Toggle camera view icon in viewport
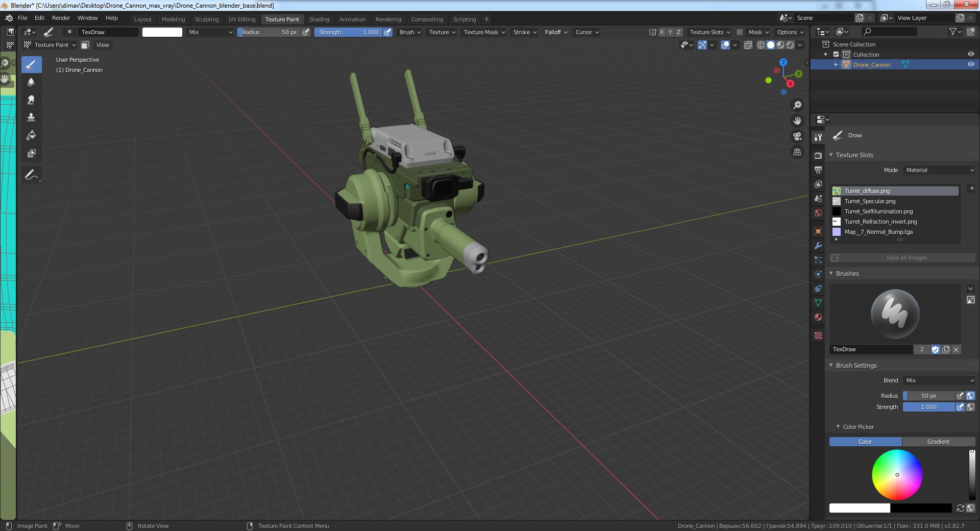The image size is (980, 531). tap(797, 136)
